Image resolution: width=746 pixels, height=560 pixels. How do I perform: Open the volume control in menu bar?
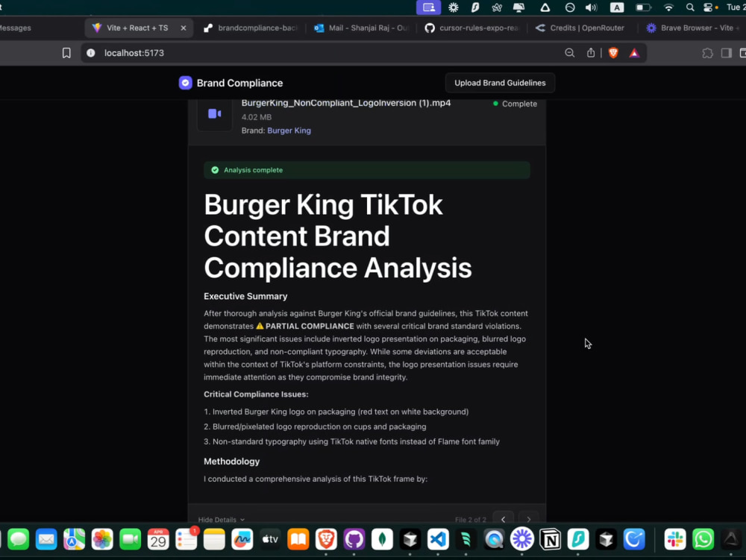pyautogui.click(x=591, y=7)
